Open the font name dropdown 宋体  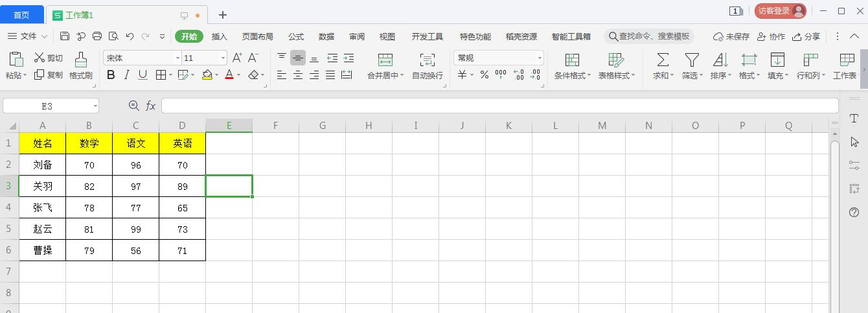tap(177, 58)
